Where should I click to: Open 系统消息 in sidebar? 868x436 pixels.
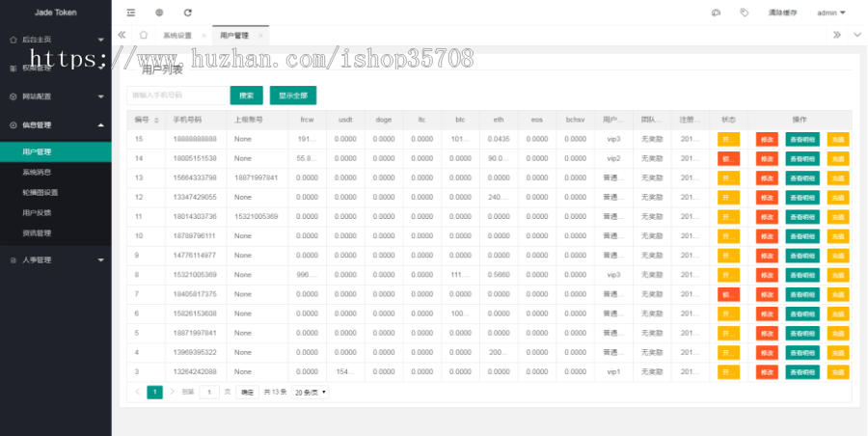tap(55, 173)
